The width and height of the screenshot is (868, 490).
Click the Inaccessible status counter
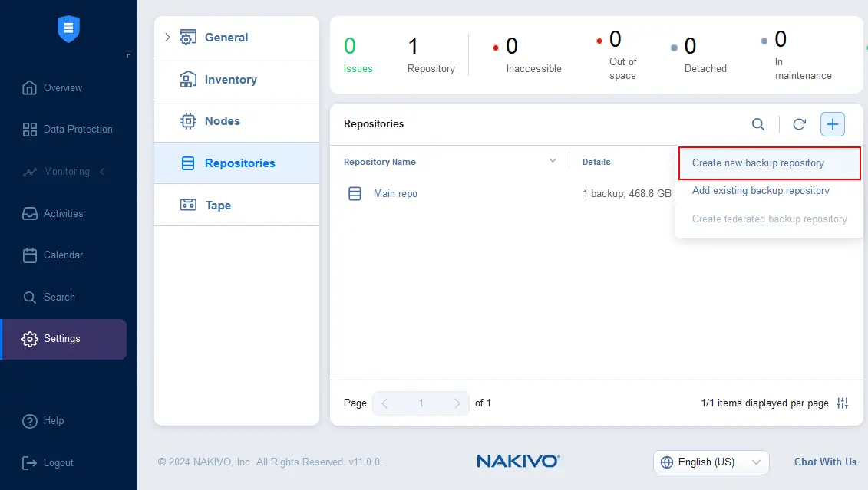527,54
